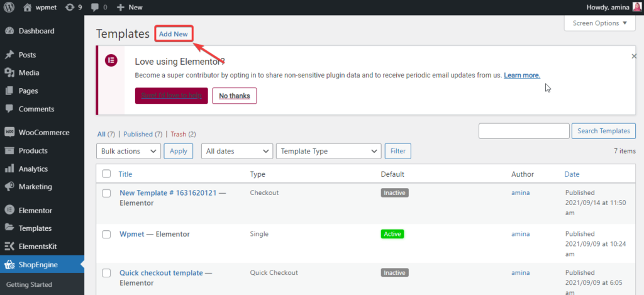Click into the template search field
644x295 pixels.
524,131
